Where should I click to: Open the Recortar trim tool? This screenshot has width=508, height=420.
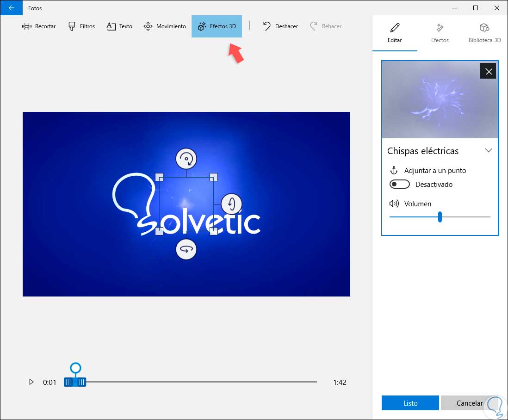[39, 26]
